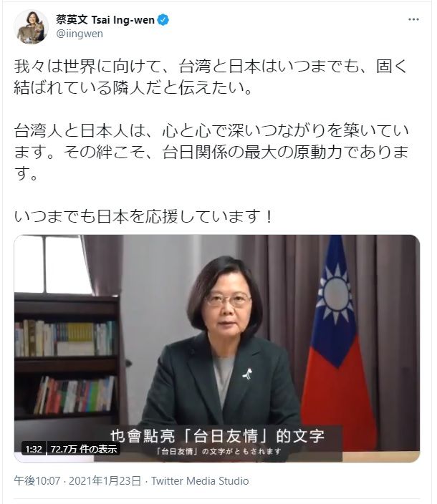Open the @iingwen handle link
Image resolution: width=437 pixels, height=504 pixels.
point(80,34)
